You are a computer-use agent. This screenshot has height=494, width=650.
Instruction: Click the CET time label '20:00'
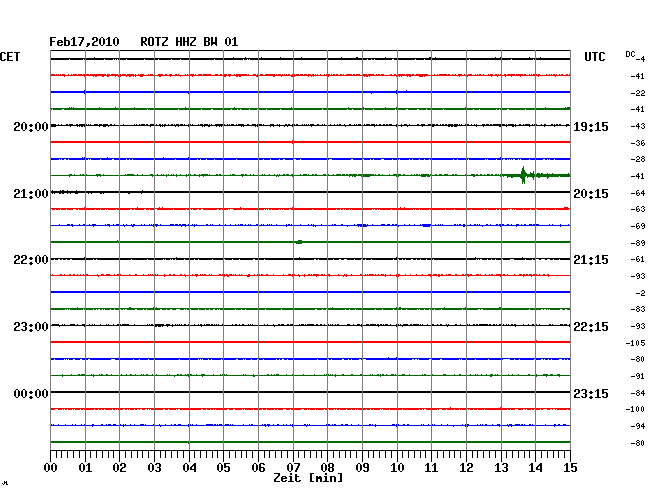tap(31, 127)
